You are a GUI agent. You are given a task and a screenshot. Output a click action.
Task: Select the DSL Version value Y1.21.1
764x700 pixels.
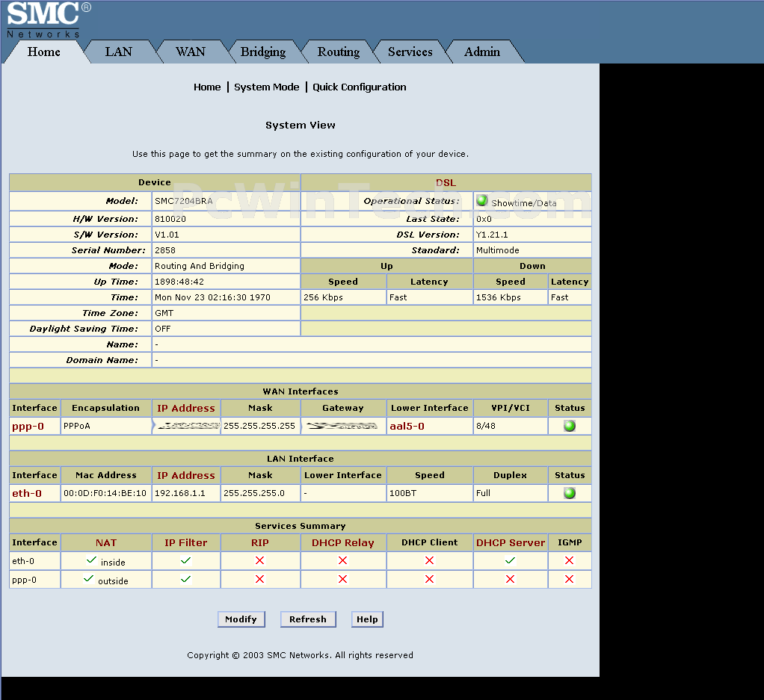492,235
